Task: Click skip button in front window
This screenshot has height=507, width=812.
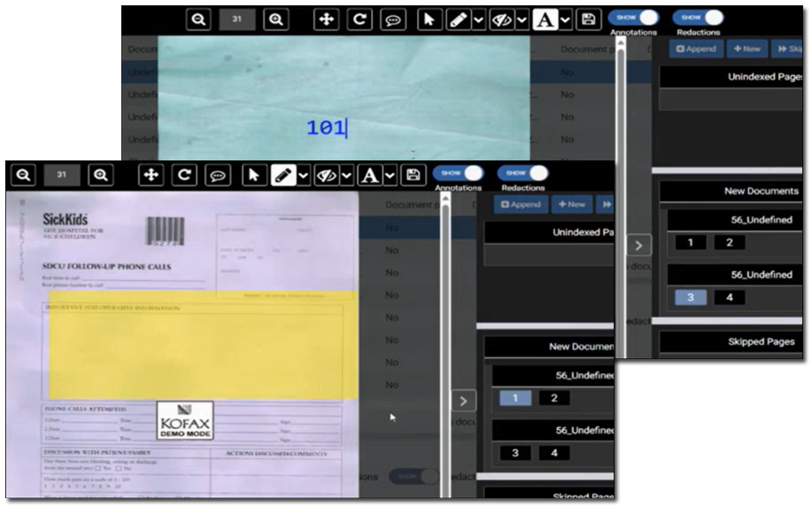Action: (606, 204)
